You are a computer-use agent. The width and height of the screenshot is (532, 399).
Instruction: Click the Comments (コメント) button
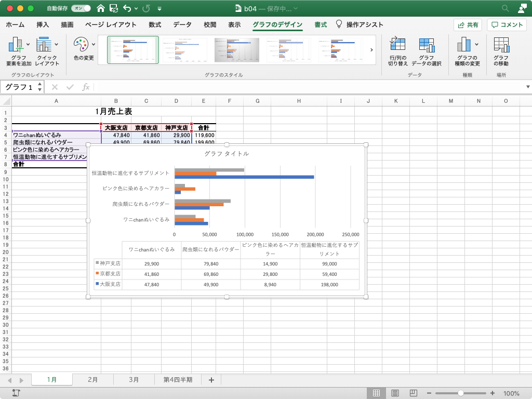click(507, 25)
